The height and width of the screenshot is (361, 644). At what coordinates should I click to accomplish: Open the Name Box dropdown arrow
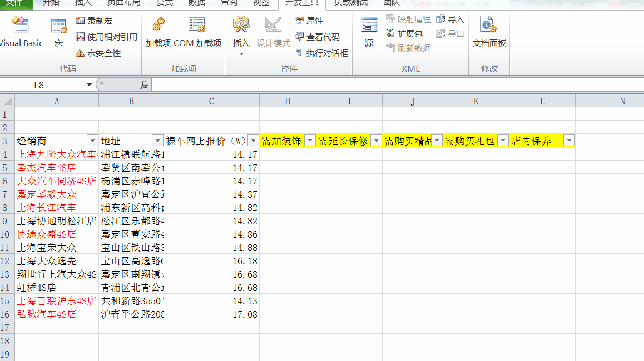pos(89,85)
